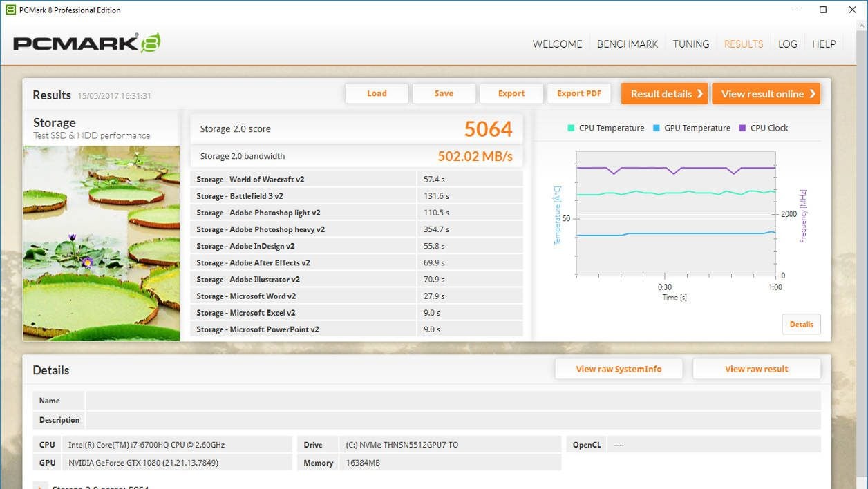
Task: Click the Export PDF button
Action: (x=579, y=93)
